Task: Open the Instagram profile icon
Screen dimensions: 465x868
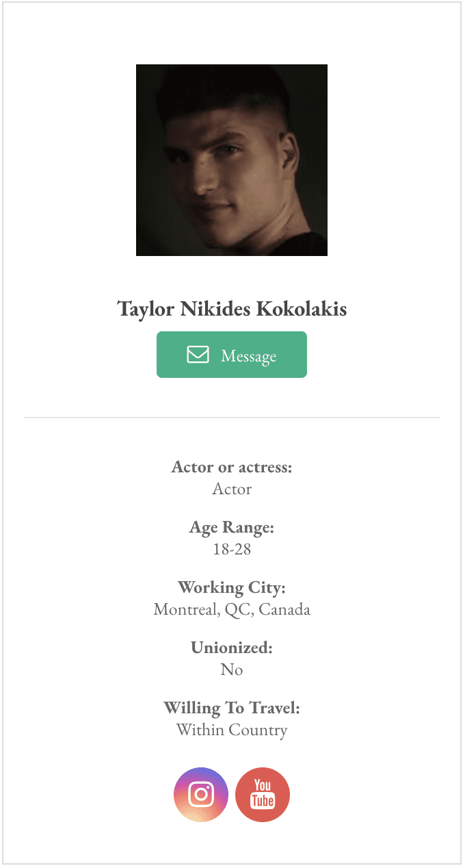Action: click(x=201, y=794)
